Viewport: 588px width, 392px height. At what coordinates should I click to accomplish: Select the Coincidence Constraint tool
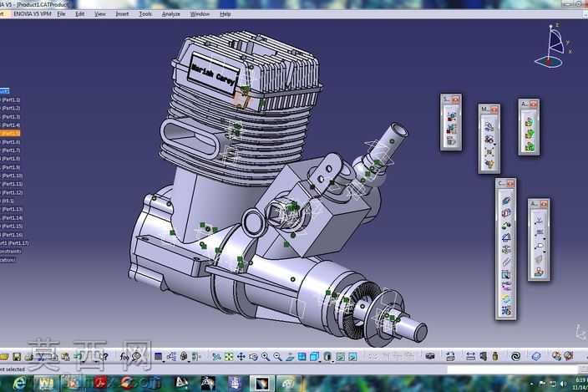pos(506,201)
